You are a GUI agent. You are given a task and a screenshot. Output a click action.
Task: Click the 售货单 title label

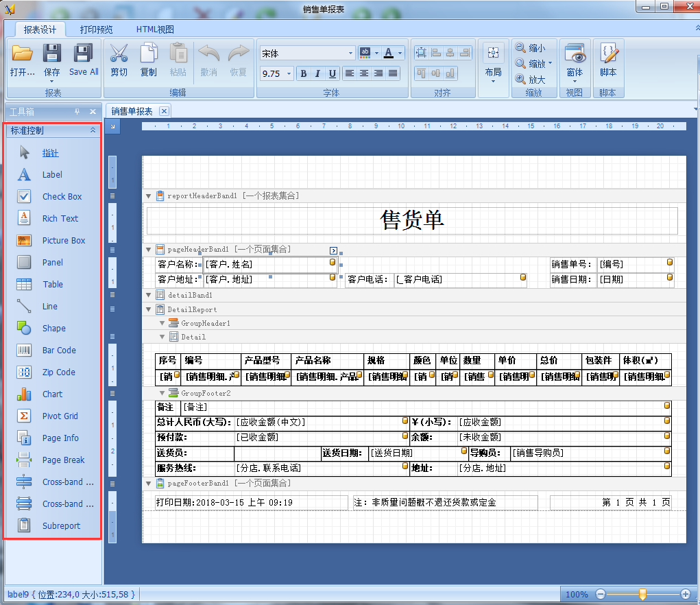(412, 220)
